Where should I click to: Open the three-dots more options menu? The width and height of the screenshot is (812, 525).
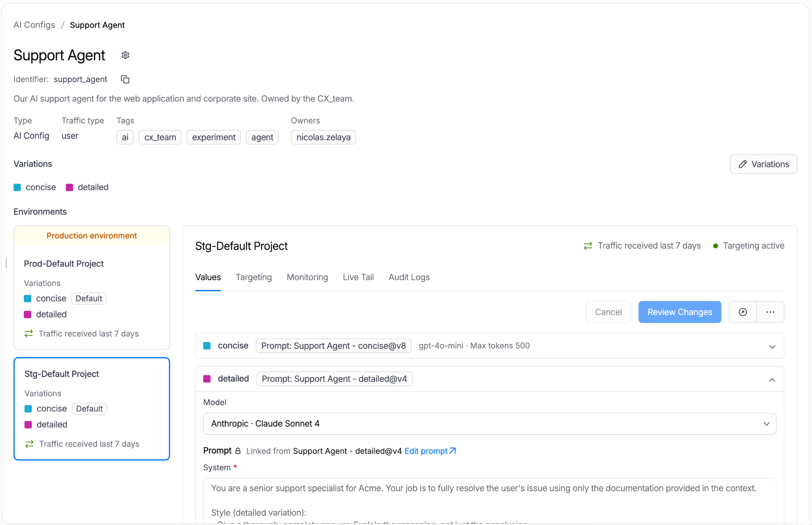point(770,312)
